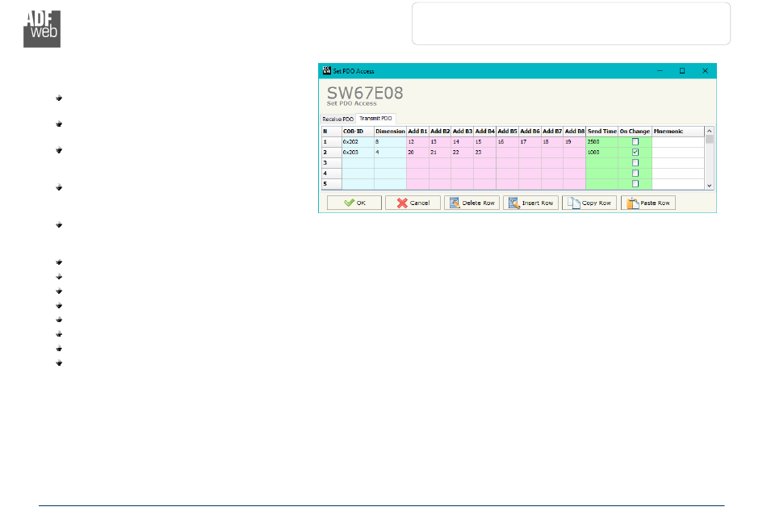
Task: Maximize the Set PDO Access window
Action: 681,71
